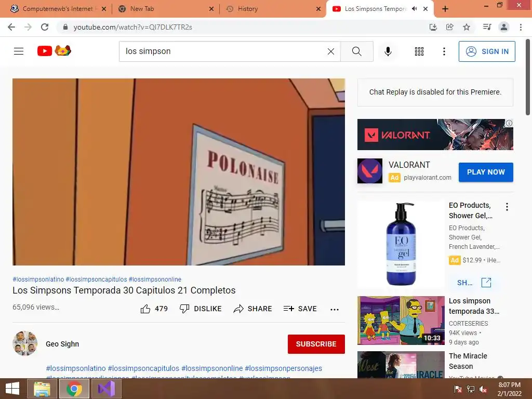Run search with the magnifying glass button
Viewport: 532px width, 399px height.
tap(356, 51)
